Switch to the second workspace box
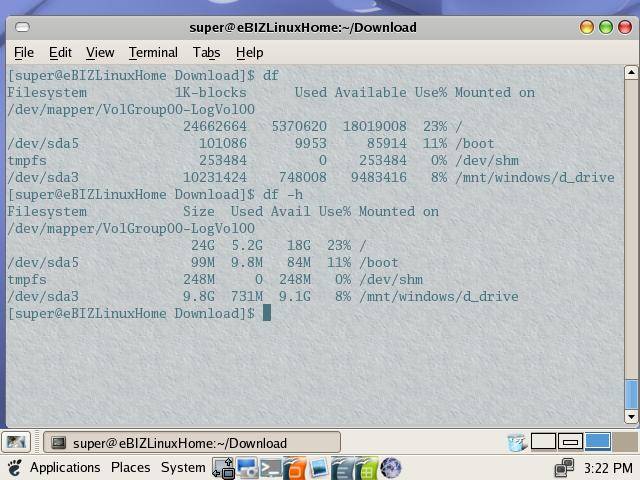This screenshot has height=480, width=640. coord(570,442)
